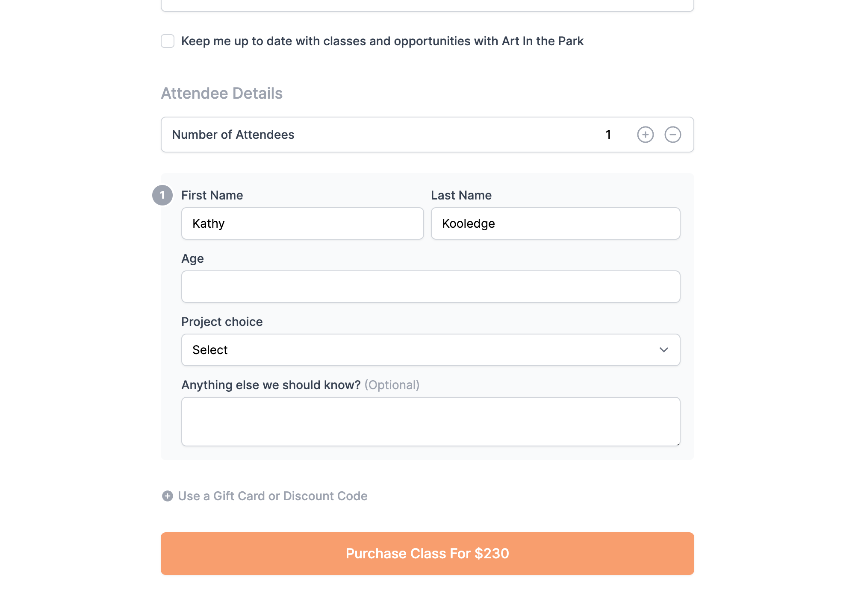
Task: Purchase the class for $230
Action: 427,553
